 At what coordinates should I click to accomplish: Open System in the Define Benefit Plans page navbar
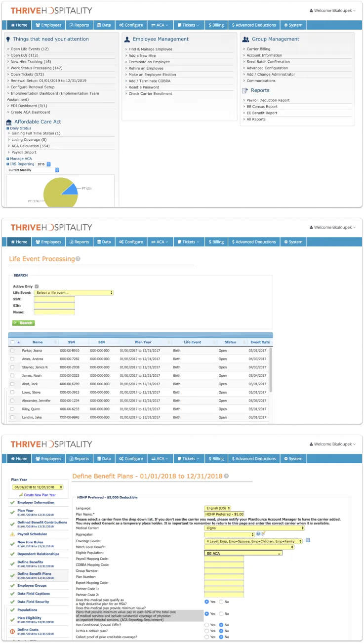(x=293, y=459)
